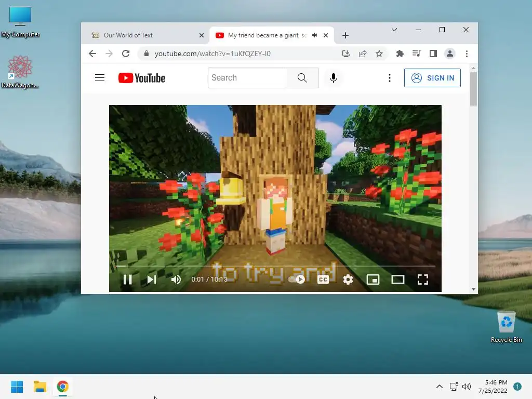Reload the current page
The height and width of the screenshot is (399, 532).
click(x=126, y=54)
